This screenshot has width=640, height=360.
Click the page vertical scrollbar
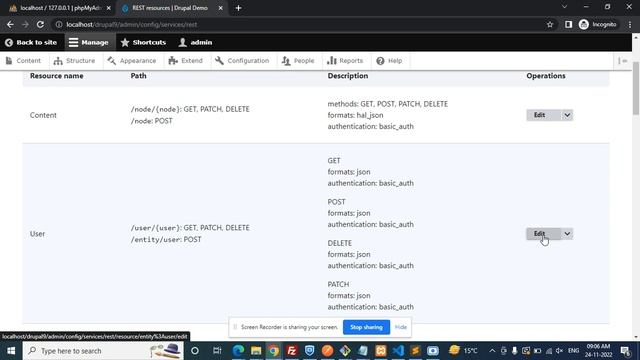pos(636,88)
